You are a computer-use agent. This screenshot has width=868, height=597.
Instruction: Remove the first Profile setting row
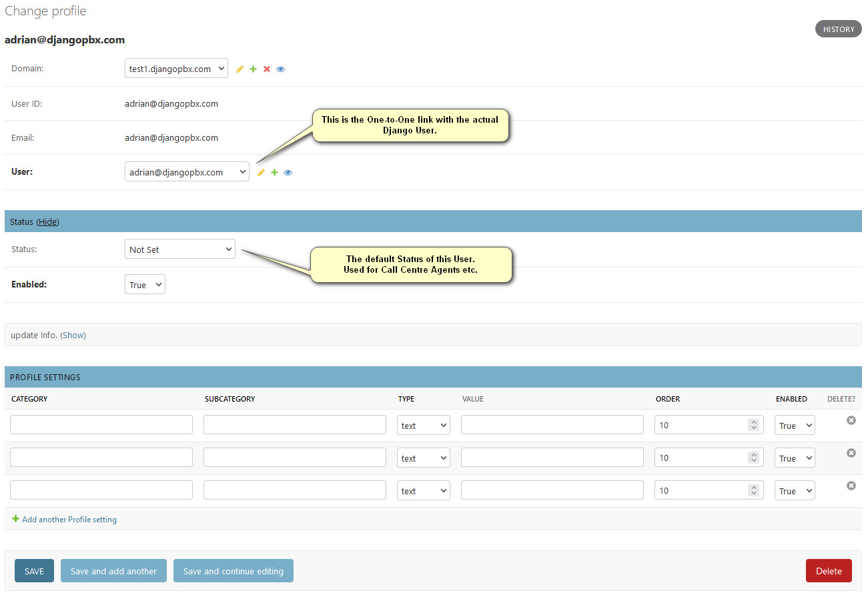point(851,420)
